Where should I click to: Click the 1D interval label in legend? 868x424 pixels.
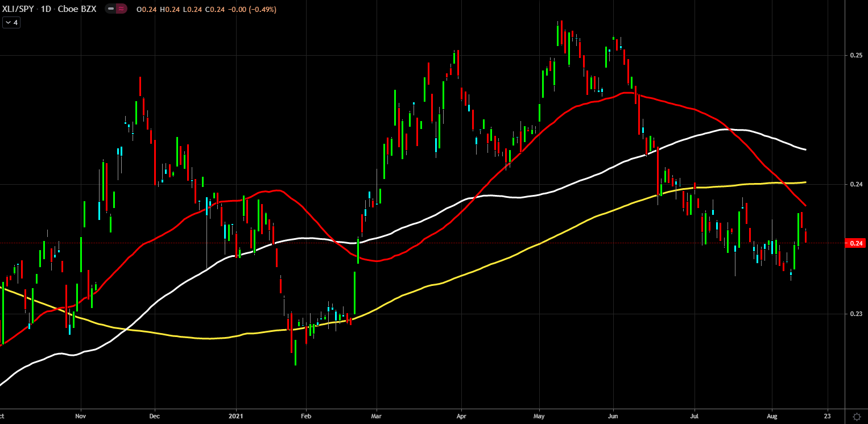(46, 9)
